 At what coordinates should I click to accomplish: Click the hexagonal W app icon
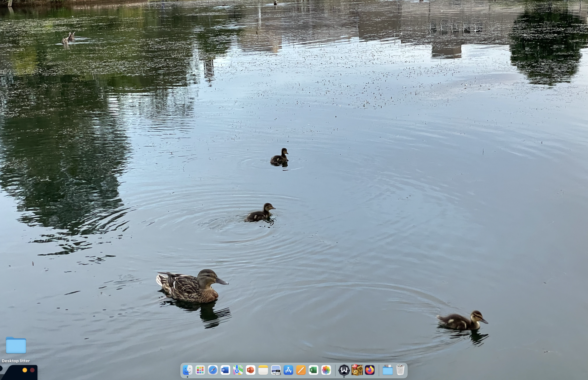click(x=344, y=370)
